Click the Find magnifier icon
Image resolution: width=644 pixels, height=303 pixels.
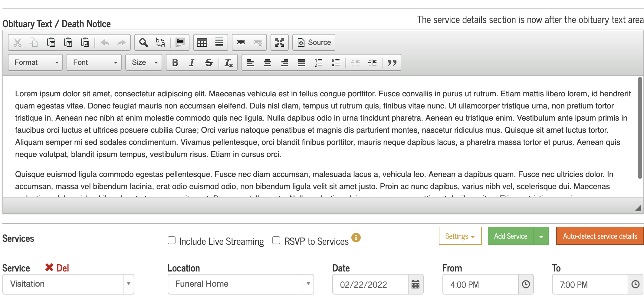pos(143,43)
